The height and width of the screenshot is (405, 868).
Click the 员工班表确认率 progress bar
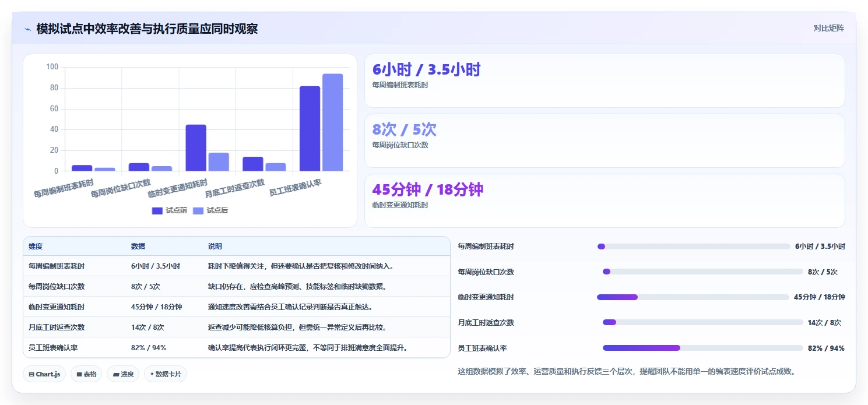(x=703, y=348)
